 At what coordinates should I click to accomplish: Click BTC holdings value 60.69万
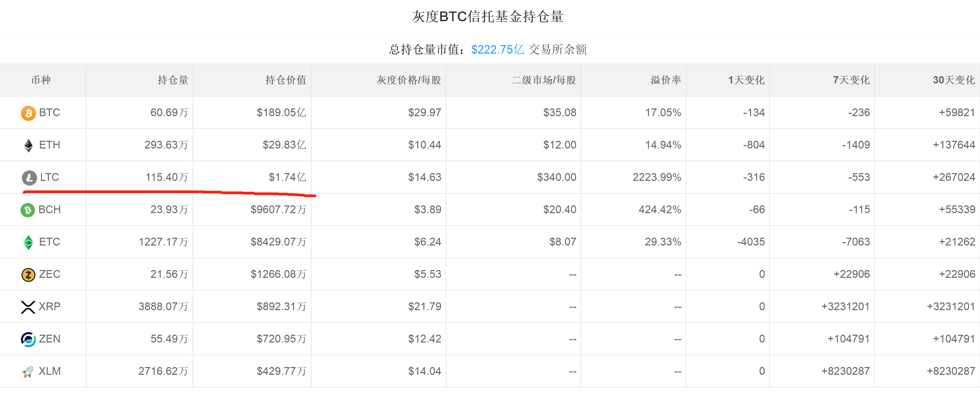click(169, 112)
